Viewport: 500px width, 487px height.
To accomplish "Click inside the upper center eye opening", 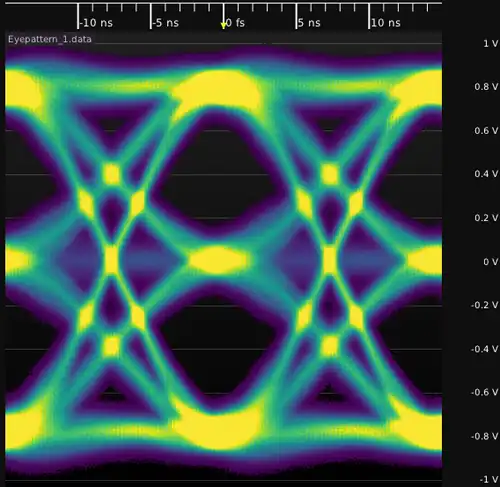I will pos(220,173).
